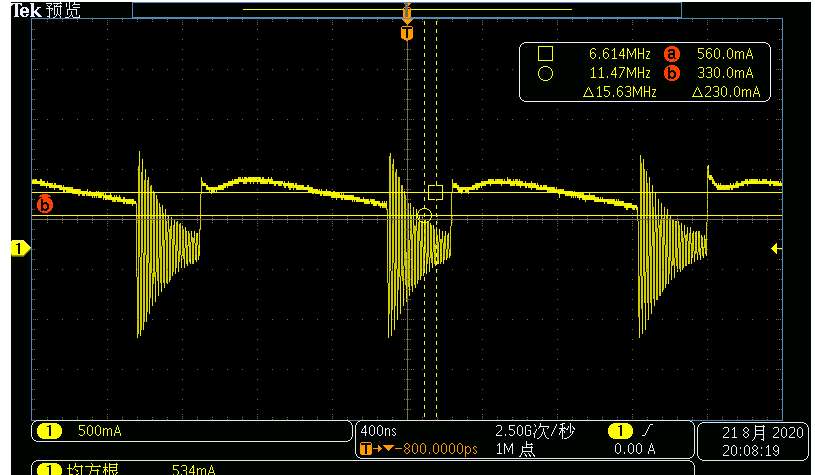This screenshot has height=475, width=815.
Task: Click the 400ns timebase readout
Action: (x=378, y=431)
